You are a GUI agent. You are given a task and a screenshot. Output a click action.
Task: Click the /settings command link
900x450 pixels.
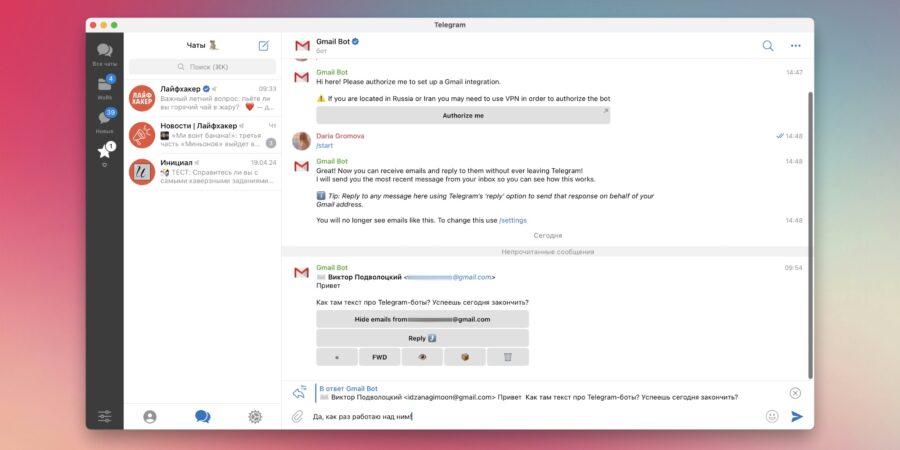tap(513, 220)
